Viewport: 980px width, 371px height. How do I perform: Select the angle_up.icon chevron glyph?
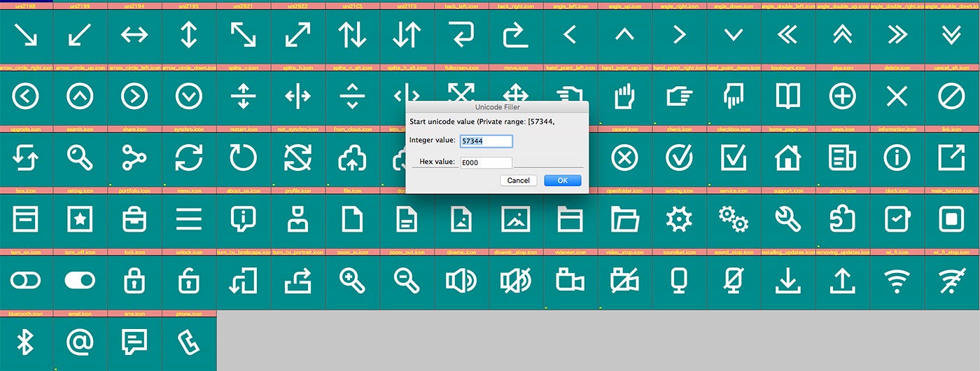(624, 35)
